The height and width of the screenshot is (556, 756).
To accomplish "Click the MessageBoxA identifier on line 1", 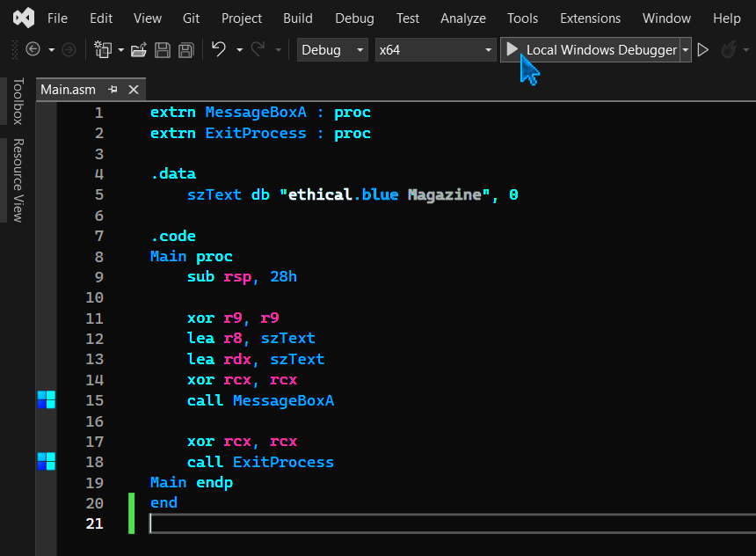I will coord(256,113).
